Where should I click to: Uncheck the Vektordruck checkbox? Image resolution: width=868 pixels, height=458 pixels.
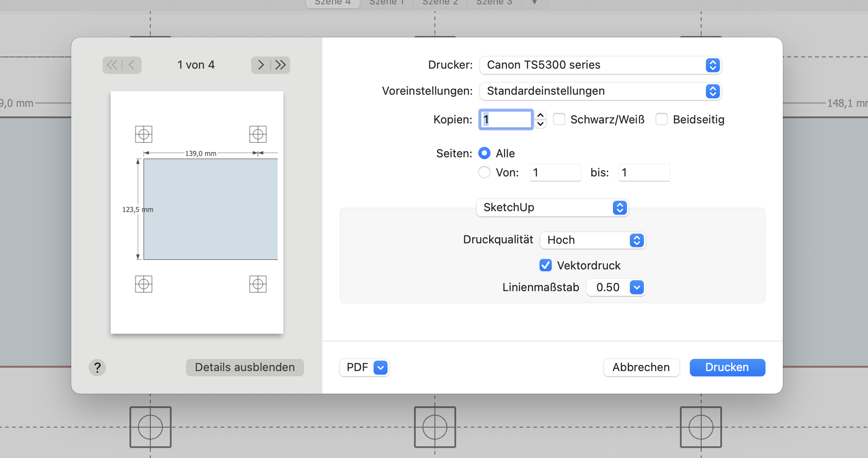(546, 266)
